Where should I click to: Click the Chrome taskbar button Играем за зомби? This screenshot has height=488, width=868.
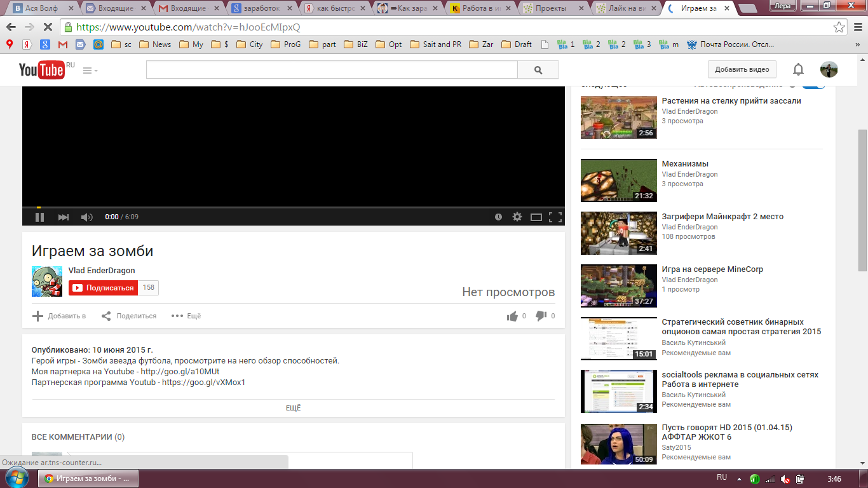pyautogui.click(x=88, y=478)
